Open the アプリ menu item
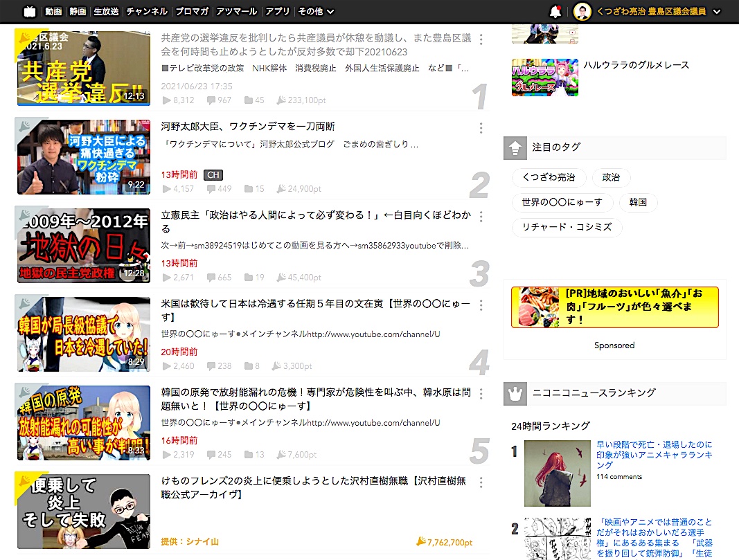The image size is (739, 560). [x=278, y=11]
